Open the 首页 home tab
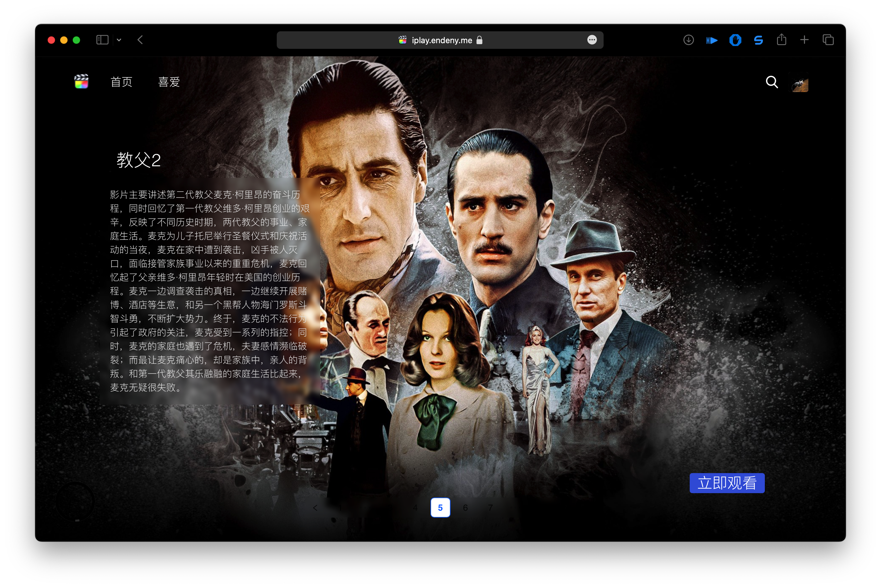Image resolution: width=881 pixels, height=588 pixels. pyautogui.click(x=121, y=82)
